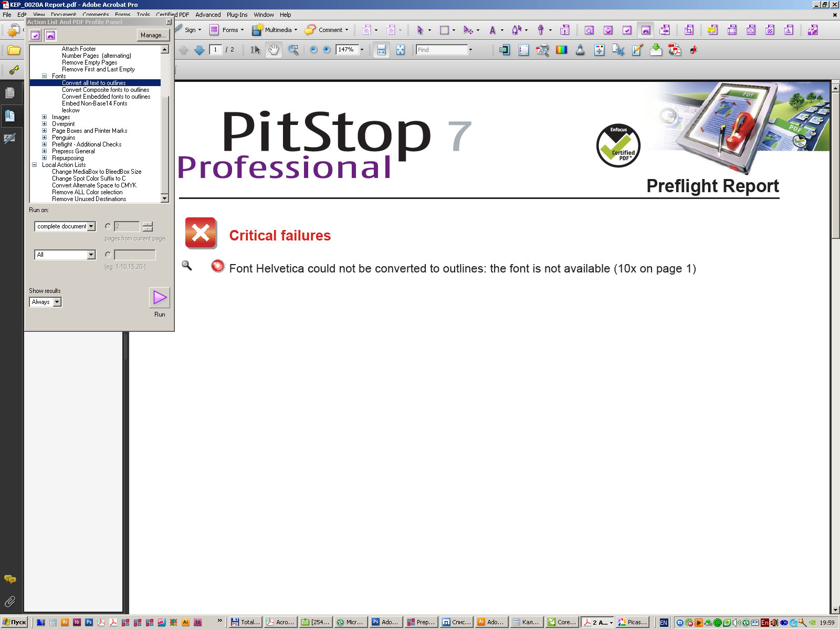The height and width of the screenshot is (630, 840).
Task: Click the document vertical scrollbar thumb
Action: (835, 165)
